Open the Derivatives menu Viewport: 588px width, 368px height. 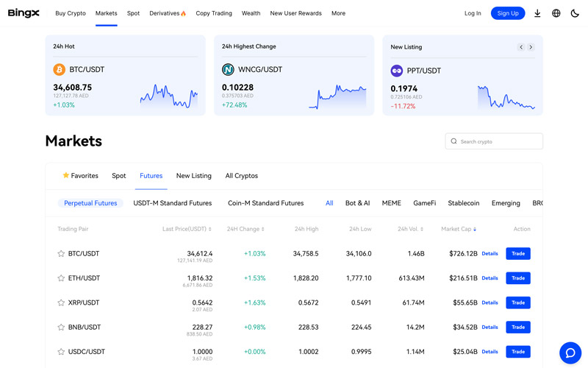[168, 13]
